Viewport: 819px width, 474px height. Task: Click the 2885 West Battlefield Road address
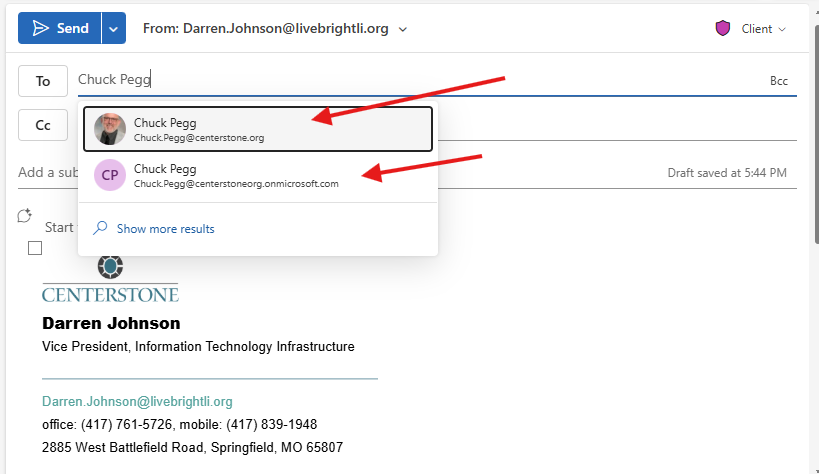(x=192, y=447)
